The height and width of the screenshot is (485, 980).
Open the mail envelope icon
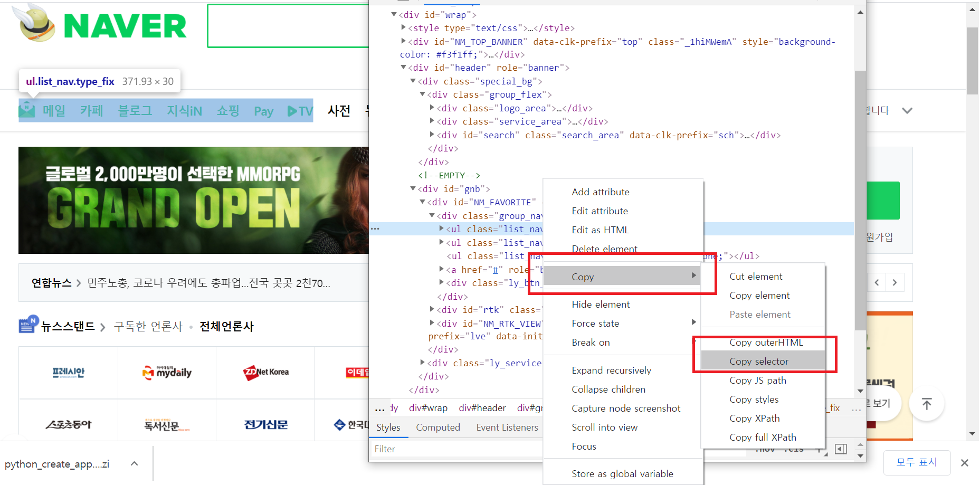pos(27,110)
